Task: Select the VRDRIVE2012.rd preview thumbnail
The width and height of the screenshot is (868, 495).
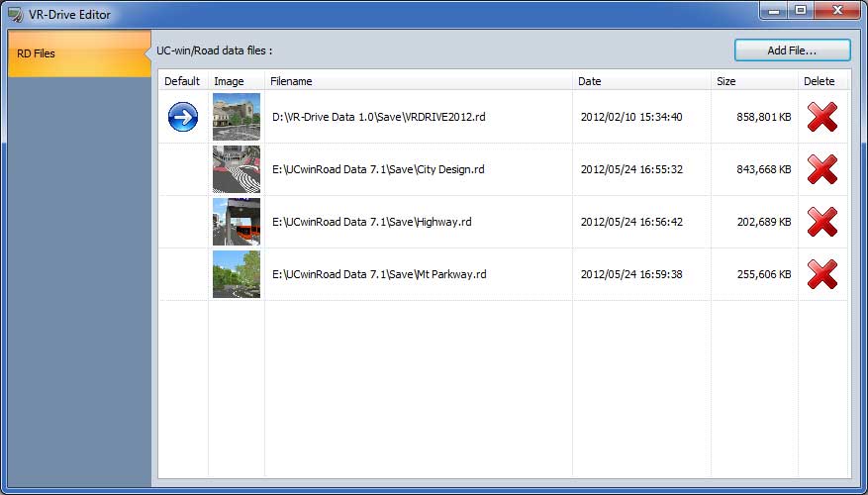Action: 237,117
